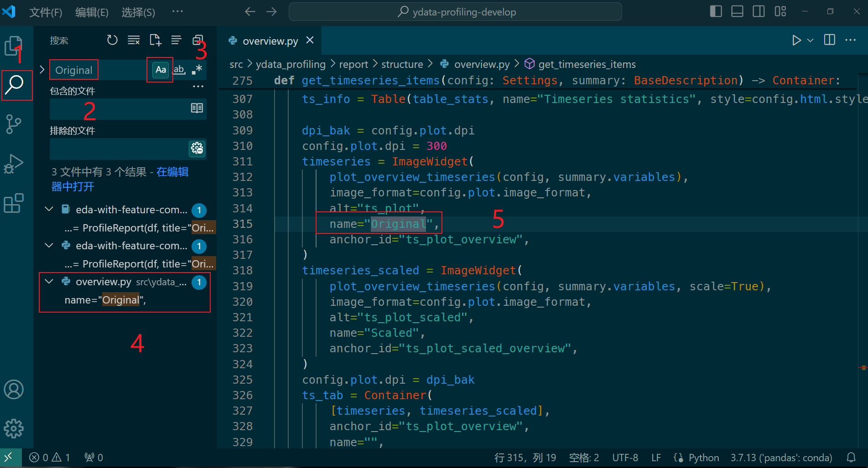Toggle Use Regular Expression option
The image size is (868, 468).
[197, 70]
